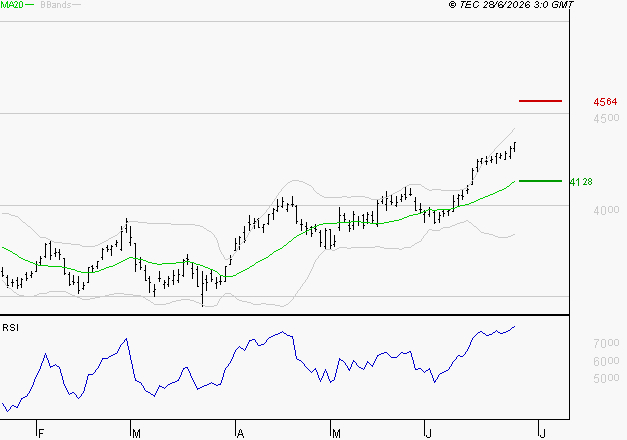Click the RSI 7000 axis label
The image size is (627, 440).
point(606,343)
